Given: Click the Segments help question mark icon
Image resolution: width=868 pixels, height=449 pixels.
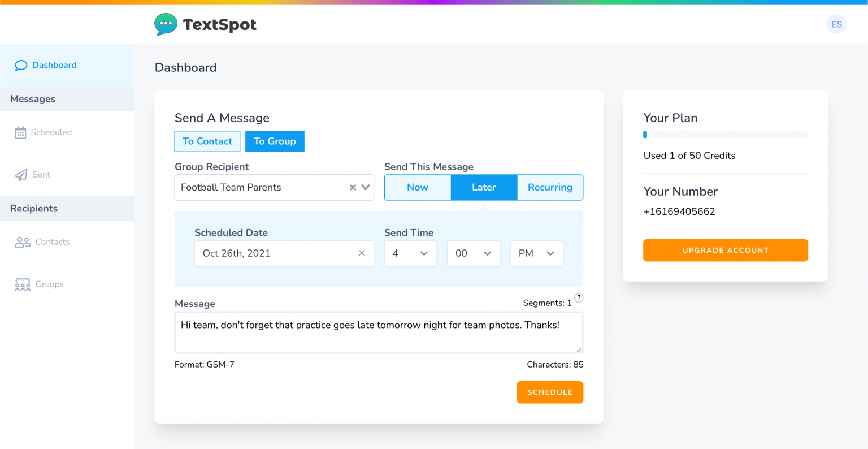Looking at the screenshot, I should [x=579, y=298].
